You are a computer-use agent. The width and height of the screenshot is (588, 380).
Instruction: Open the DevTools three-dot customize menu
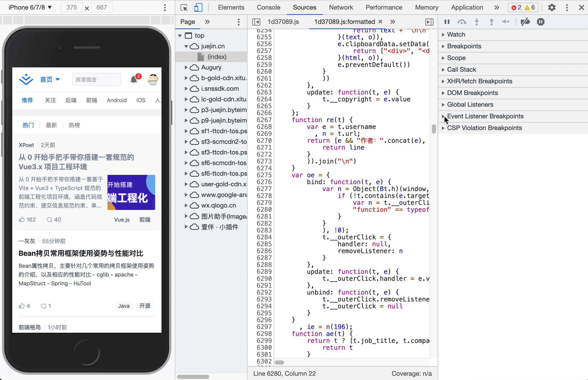coord(567,7)
